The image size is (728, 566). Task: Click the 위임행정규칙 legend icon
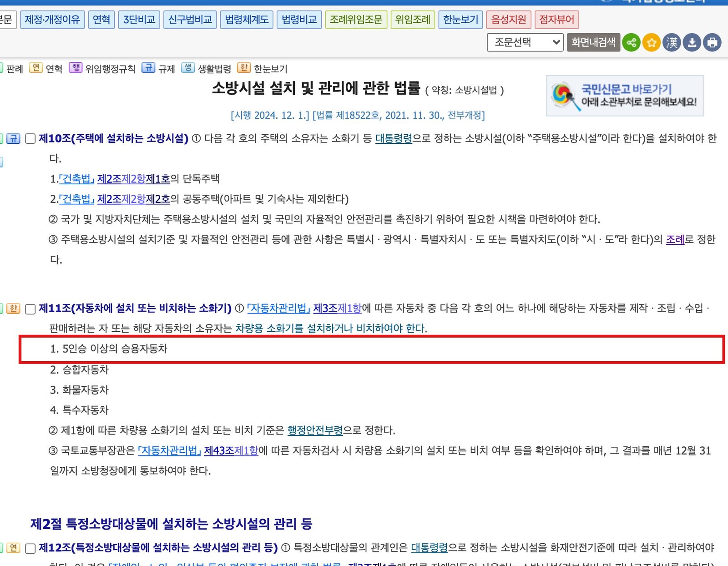point(76,68)
